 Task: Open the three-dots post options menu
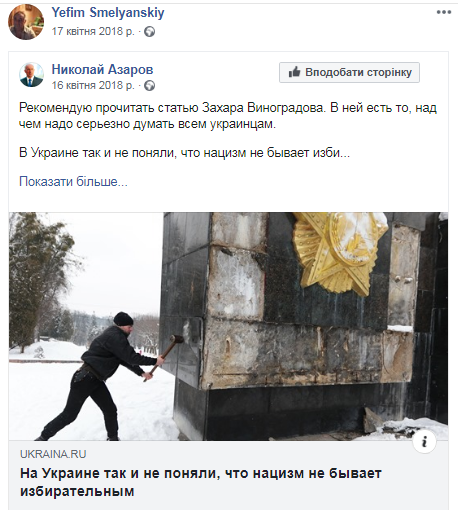444,12
